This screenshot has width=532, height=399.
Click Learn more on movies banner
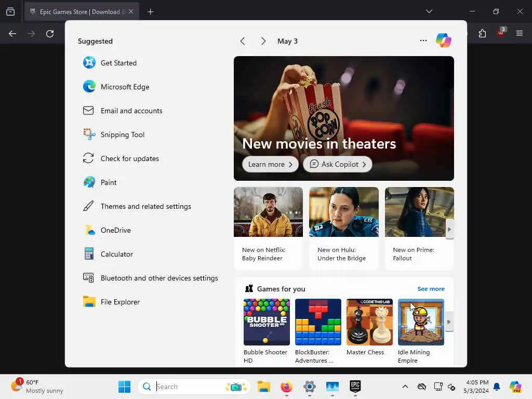click(x=270, y=164)
